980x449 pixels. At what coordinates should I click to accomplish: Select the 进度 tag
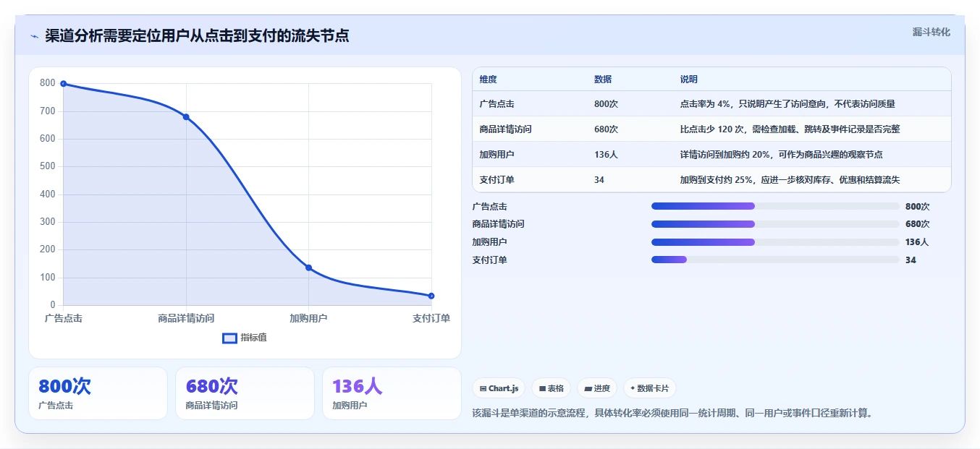pos(597,388)
